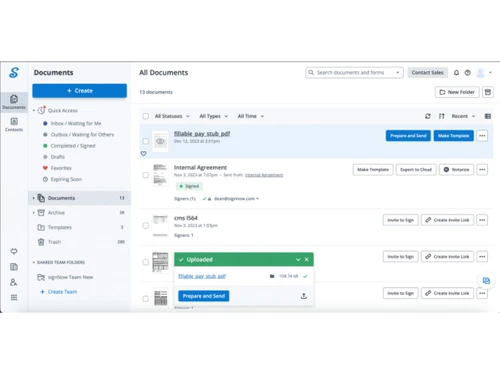Collapse Uploaded panel chevron
This screenshot has width=500, height=375.
(298, 259)
